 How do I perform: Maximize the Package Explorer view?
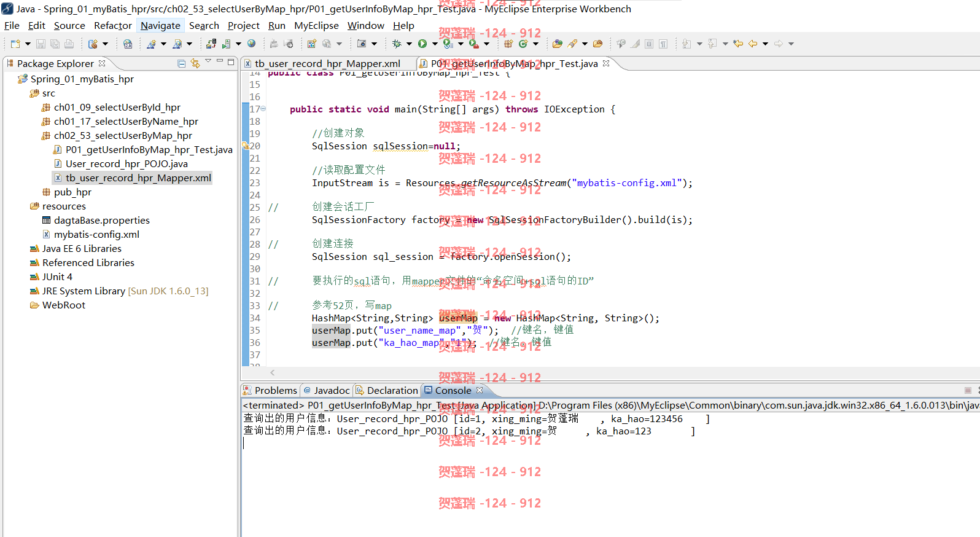click(x=231, y=62)
